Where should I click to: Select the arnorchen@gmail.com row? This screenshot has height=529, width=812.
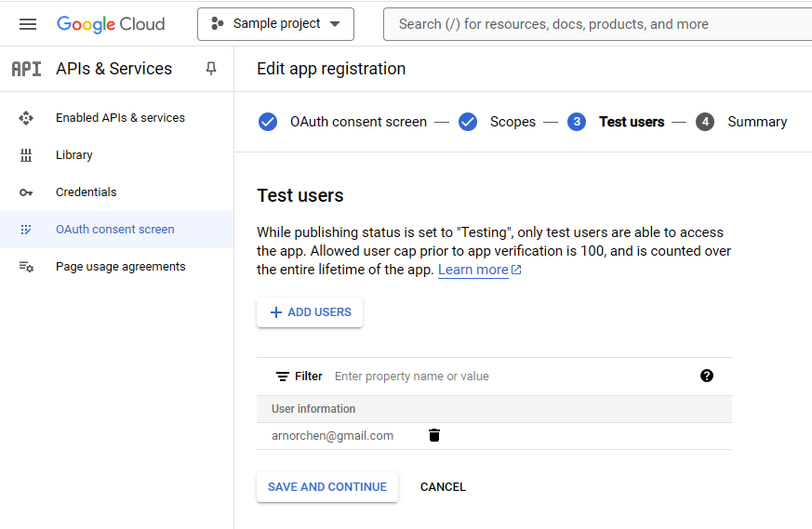[494, 436]
